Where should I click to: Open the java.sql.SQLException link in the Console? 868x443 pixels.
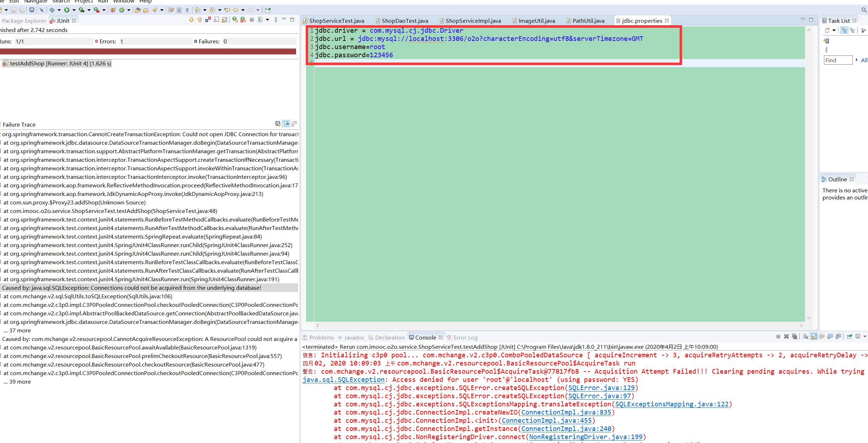(343, 380)
